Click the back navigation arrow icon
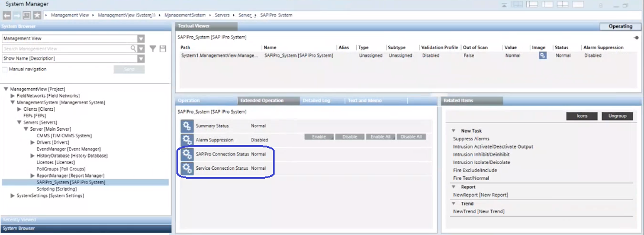644x235 pixels. [x=7, y=15]
